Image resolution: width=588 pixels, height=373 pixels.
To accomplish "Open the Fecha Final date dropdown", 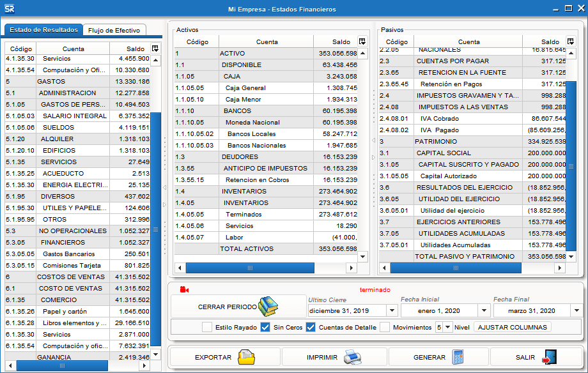I will pyautogui.click(x=576, y=310).
